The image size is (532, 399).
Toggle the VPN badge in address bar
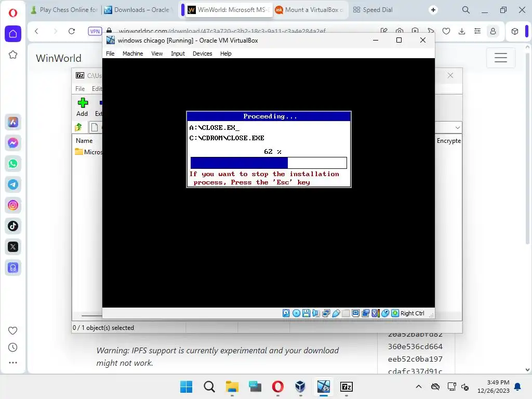click(x=95, y=31)
